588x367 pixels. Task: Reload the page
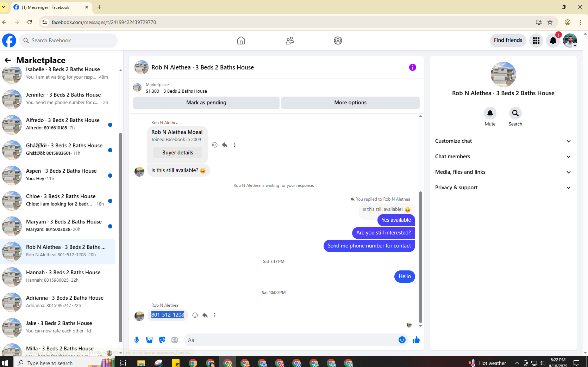(30, 22)
